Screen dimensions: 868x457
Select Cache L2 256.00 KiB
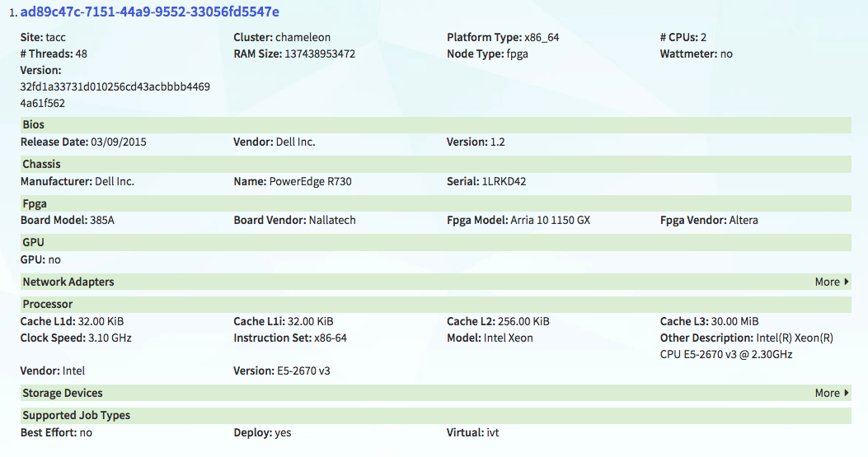523,321
